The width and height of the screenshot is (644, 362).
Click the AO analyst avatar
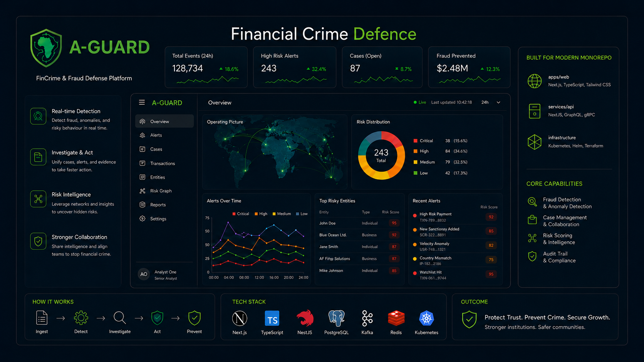pos(144,274)
